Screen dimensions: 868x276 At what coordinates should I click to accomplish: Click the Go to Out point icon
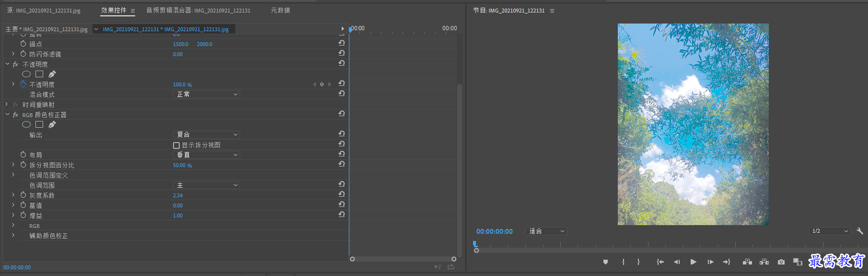point(727,262)
